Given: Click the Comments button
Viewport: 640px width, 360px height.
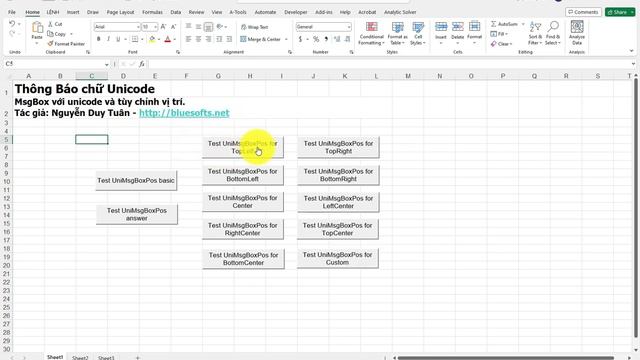Looking at the screenshot, I should pos(583,12).
